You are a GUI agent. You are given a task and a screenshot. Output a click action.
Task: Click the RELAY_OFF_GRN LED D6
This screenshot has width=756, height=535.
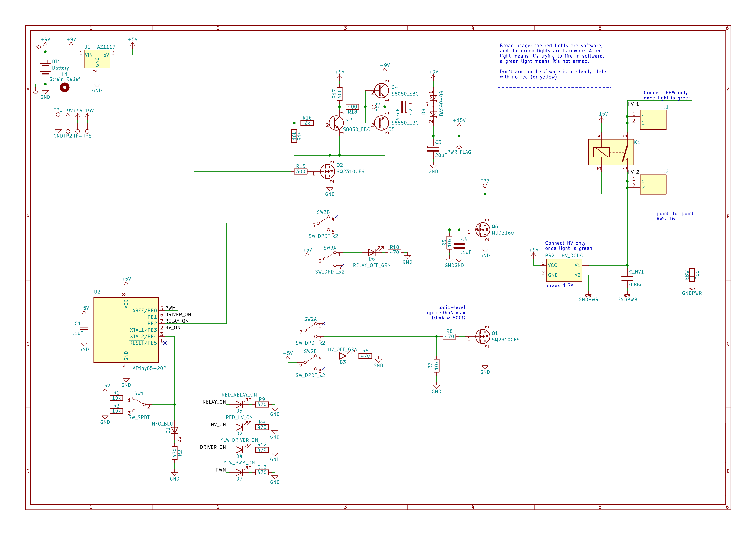(372, 252)
